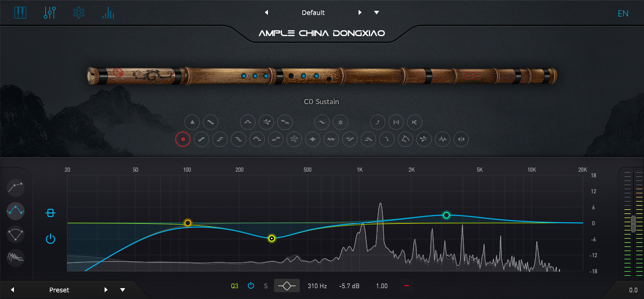Screen dimensions: 644x299
Task: Click the 310 Hz frequency field
Action: pyautogui.click(x=317, y=286)
